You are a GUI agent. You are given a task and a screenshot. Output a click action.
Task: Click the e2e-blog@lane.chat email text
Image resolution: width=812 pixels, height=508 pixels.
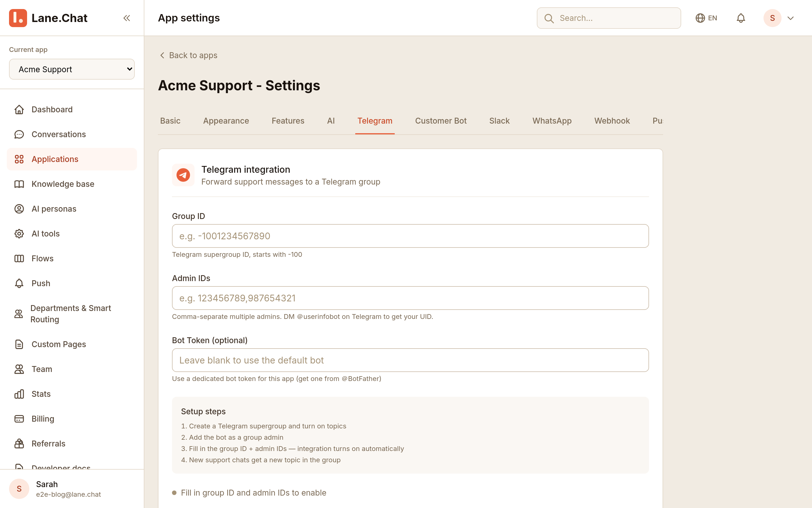[x=69, y=494]
